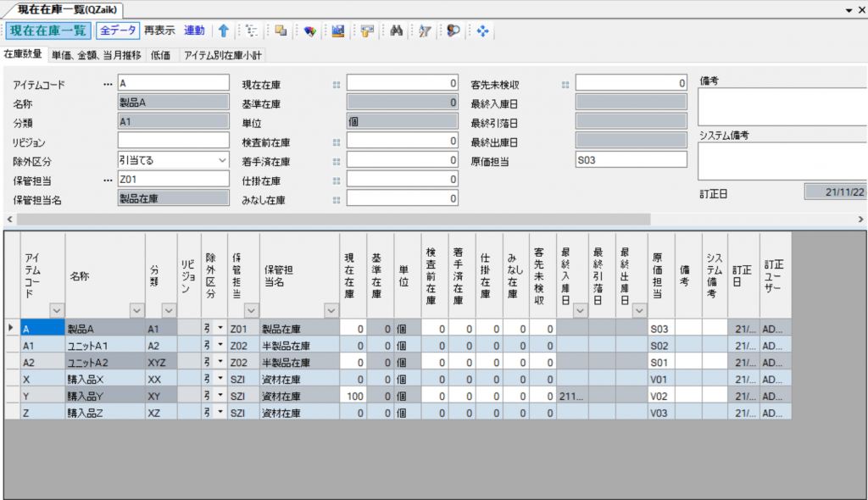This screenshot has height=500, width=868.
Task: Open the tree structure view icon
Action: [x=252, y=31]
